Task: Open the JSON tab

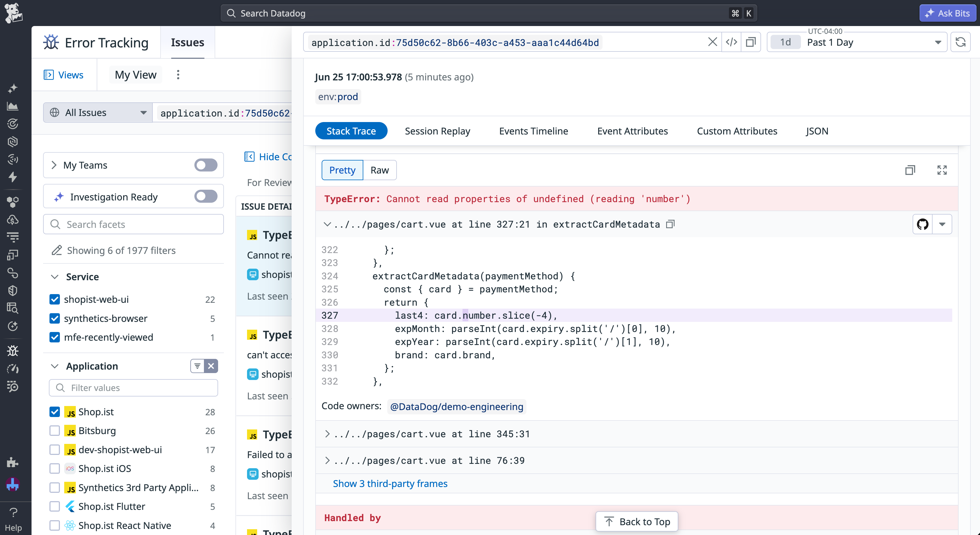Action: point(817,131)
